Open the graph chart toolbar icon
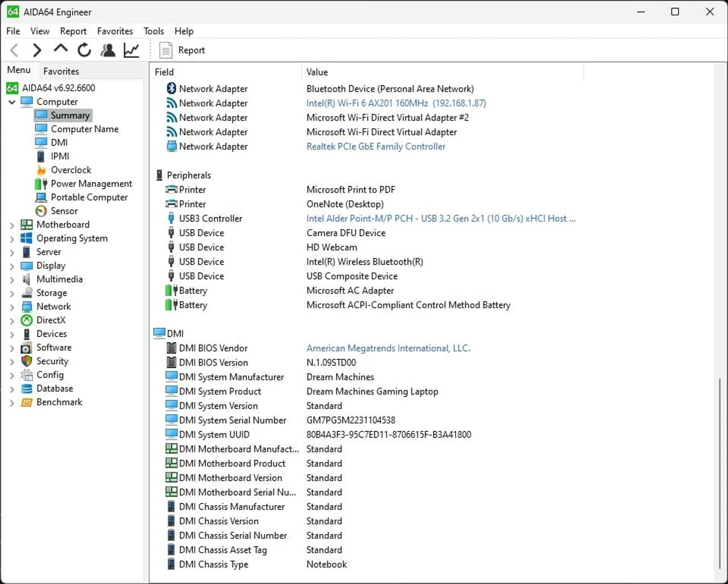The width and height of the screenshot is (728, 584). (x=132, y=50)
